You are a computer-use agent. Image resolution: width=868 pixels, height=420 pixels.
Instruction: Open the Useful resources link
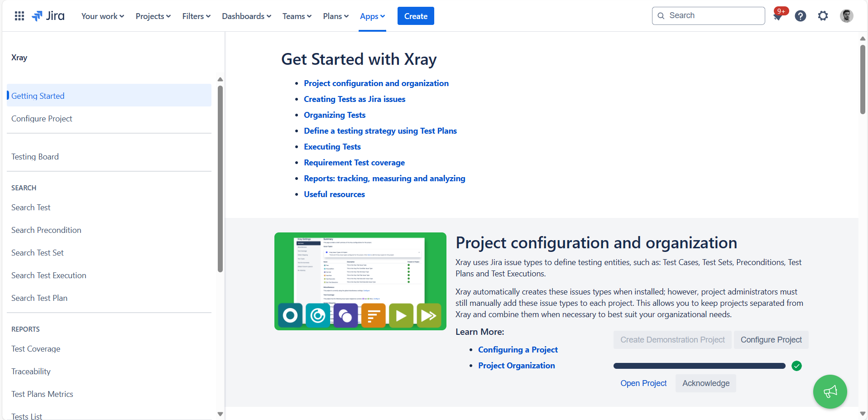(334, 194)
